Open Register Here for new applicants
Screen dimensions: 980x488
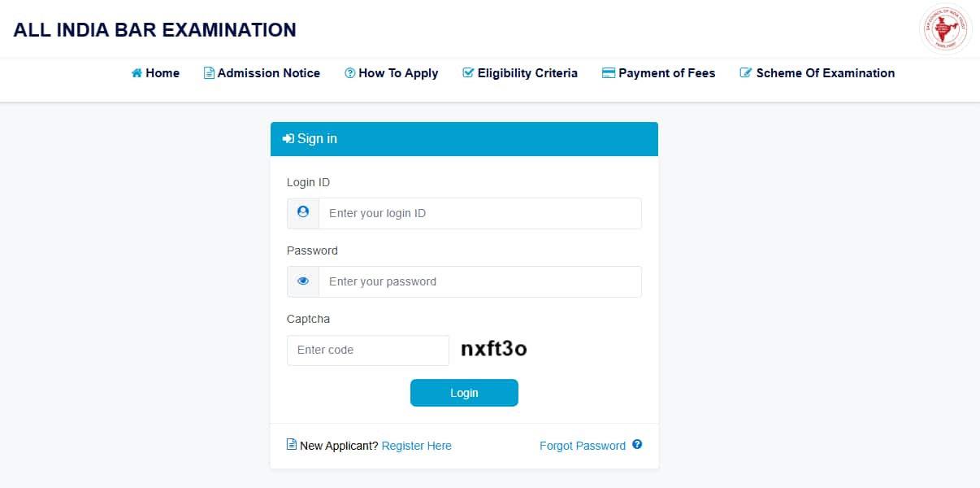tap(416, 445)
